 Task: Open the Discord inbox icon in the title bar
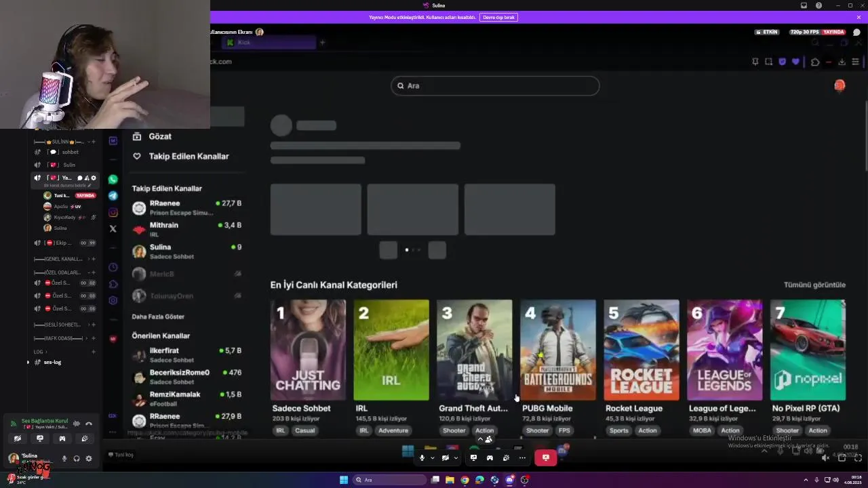(804, 5)
